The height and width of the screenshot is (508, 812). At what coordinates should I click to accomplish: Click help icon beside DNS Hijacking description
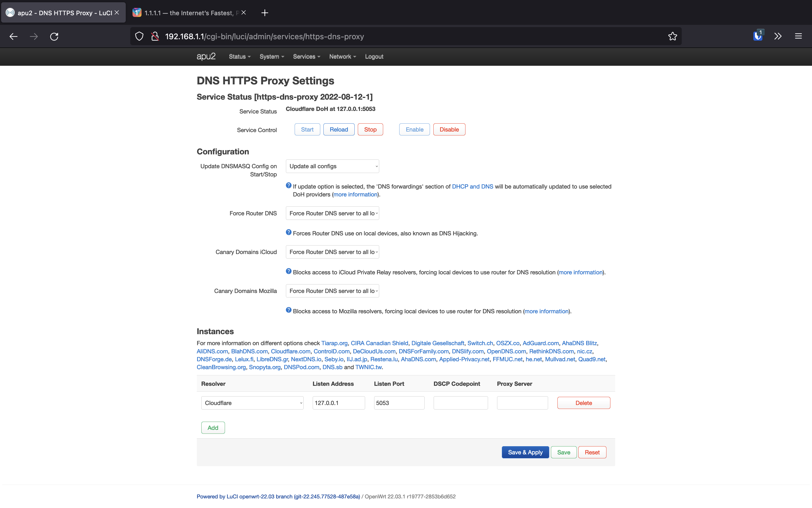point(288,232)
